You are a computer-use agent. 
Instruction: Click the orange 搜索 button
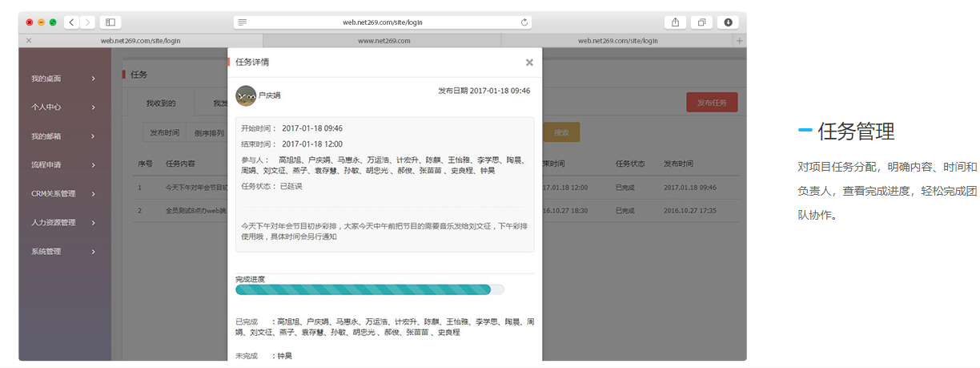pyautogui.click(x=561, y=133)
